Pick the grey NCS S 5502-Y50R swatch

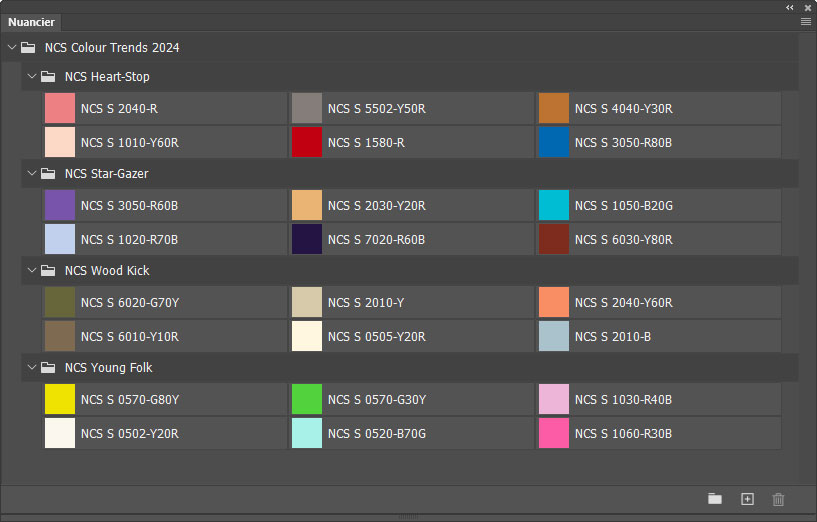(x=307, y=108)
